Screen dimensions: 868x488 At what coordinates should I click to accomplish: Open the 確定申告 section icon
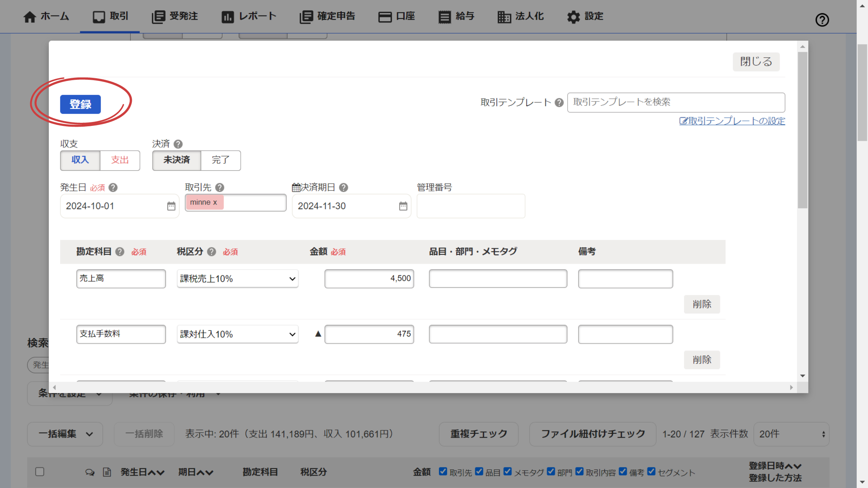click(306, 17)
